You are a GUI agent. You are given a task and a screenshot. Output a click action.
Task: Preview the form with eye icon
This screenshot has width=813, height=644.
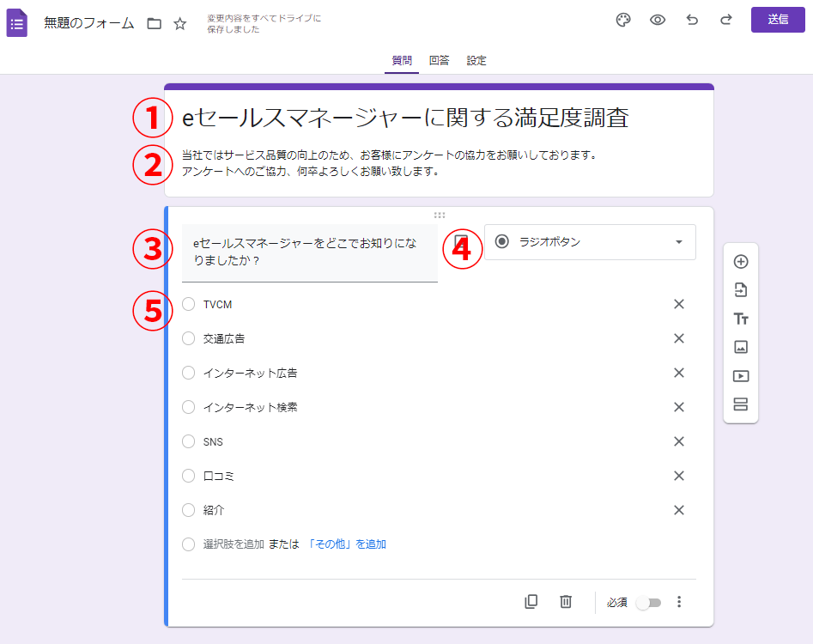[658, 21]
